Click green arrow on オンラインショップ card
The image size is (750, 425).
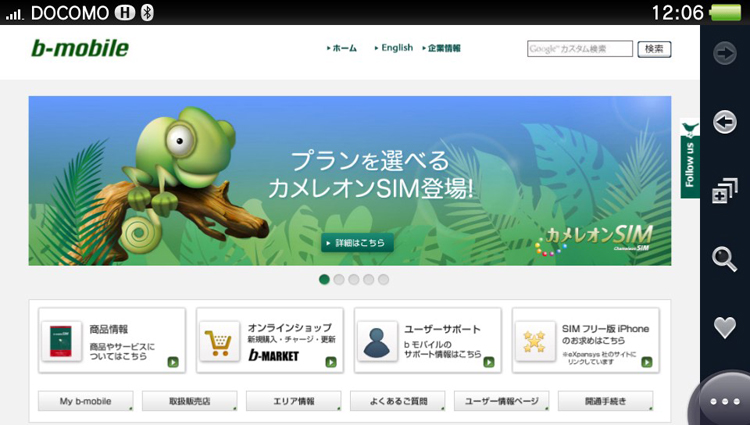[331, 362]
